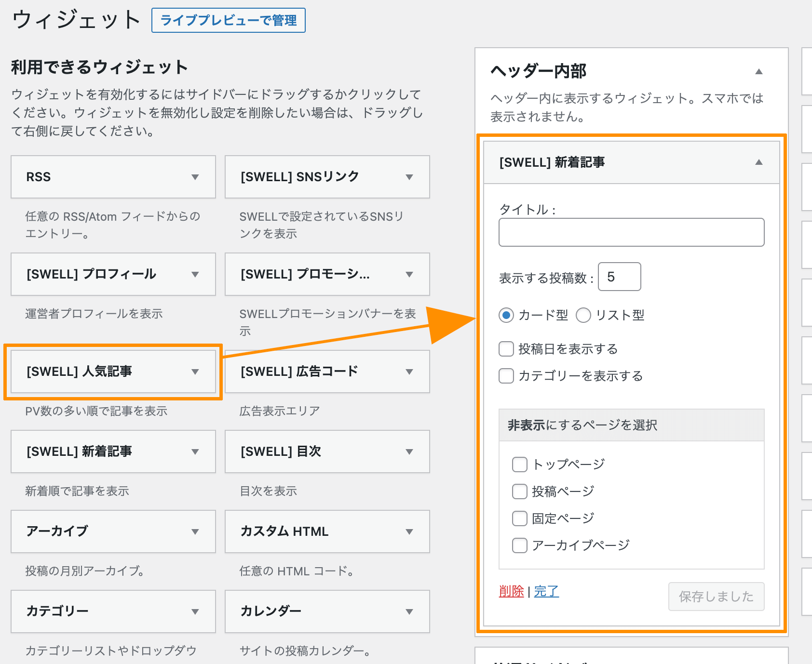Expand カテゴリー widget arrow
812x664 pixels.
click(195, 611)
